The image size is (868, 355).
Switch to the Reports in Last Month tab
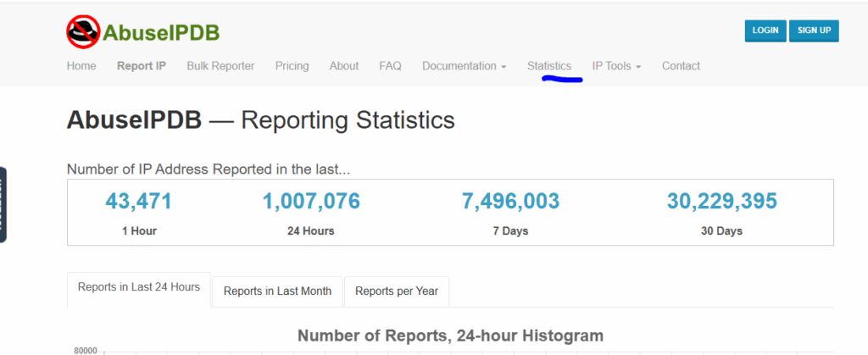pos(277,291)
